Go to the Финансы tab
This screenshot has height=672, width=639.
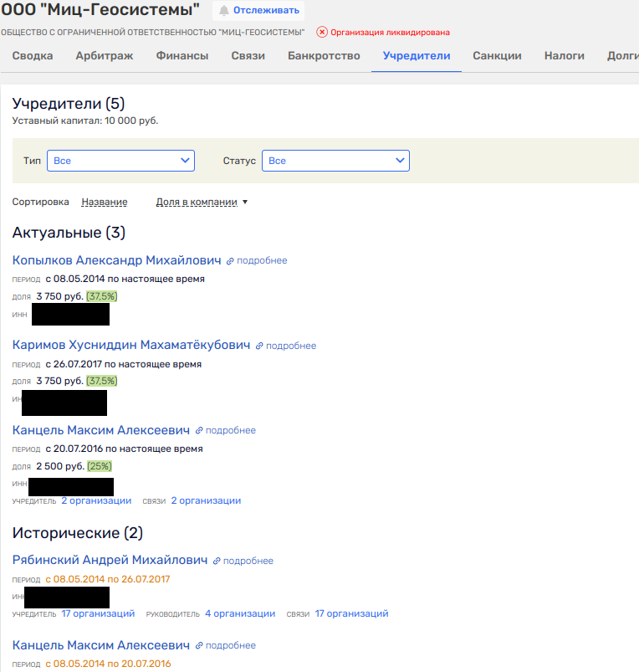(182, 56)
